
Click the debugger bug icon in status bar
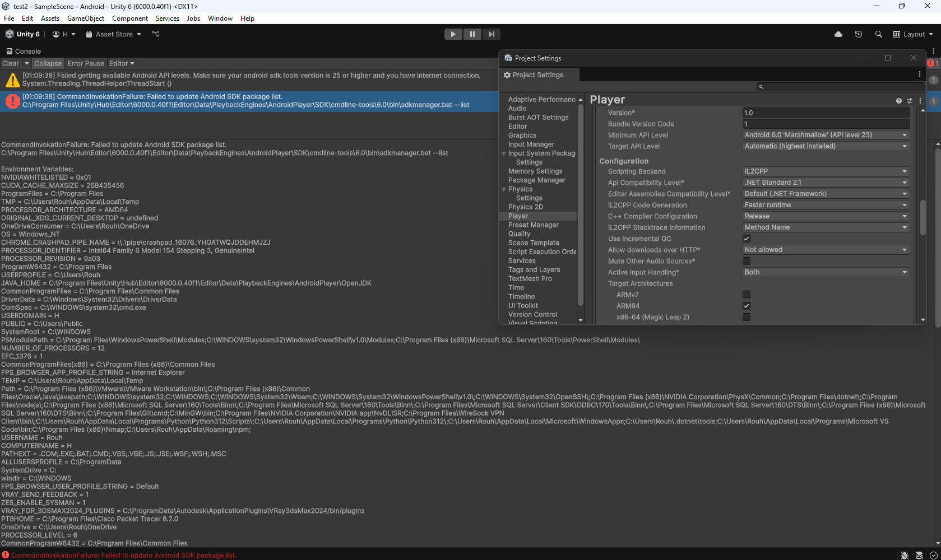[x=905, y=555]
